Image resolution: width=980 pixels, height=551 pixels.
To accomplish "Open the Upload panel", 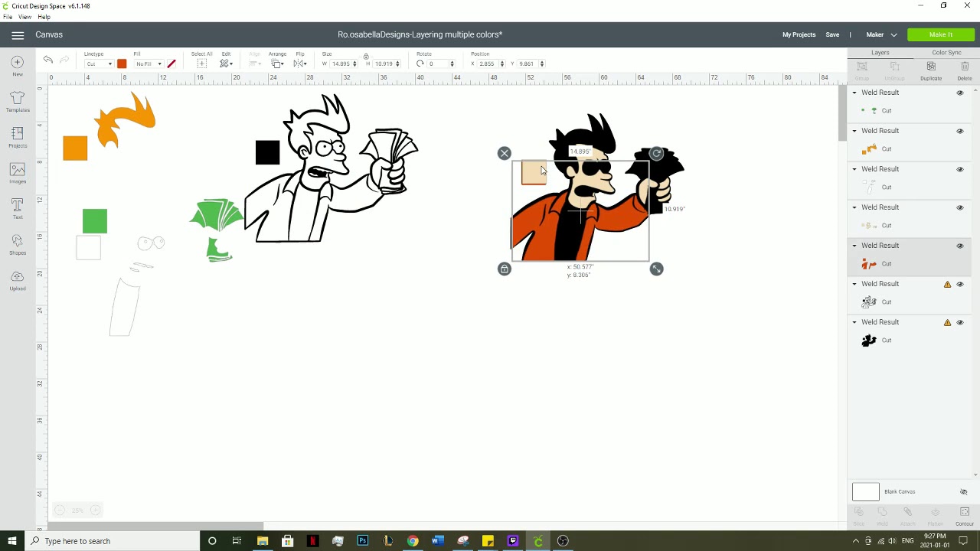I will pos(18,280).
